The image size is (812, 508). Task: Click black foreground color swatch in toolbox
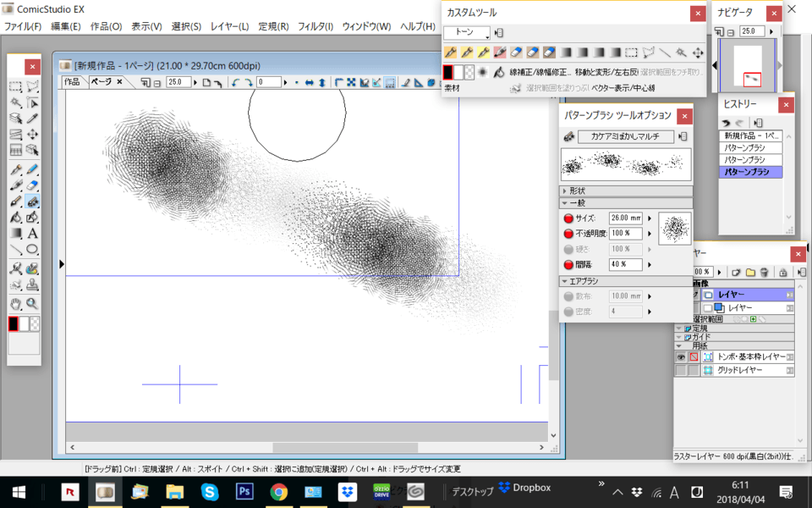[x=14, y=324]
